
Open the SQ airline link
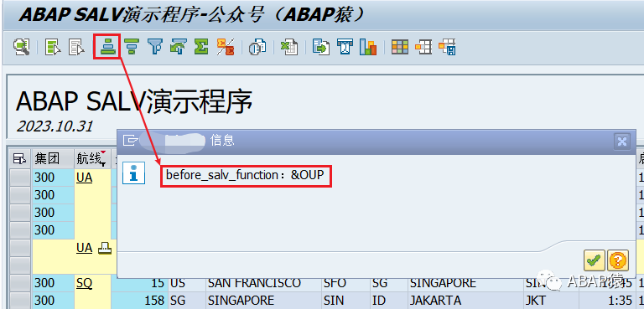[x=84, y=283]
